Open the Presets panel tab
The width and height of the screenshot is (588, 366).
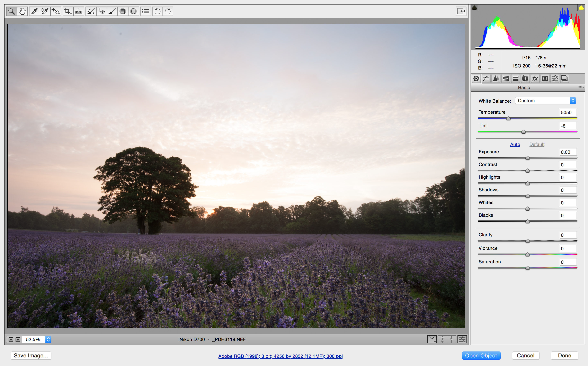(x=555, y=79)
